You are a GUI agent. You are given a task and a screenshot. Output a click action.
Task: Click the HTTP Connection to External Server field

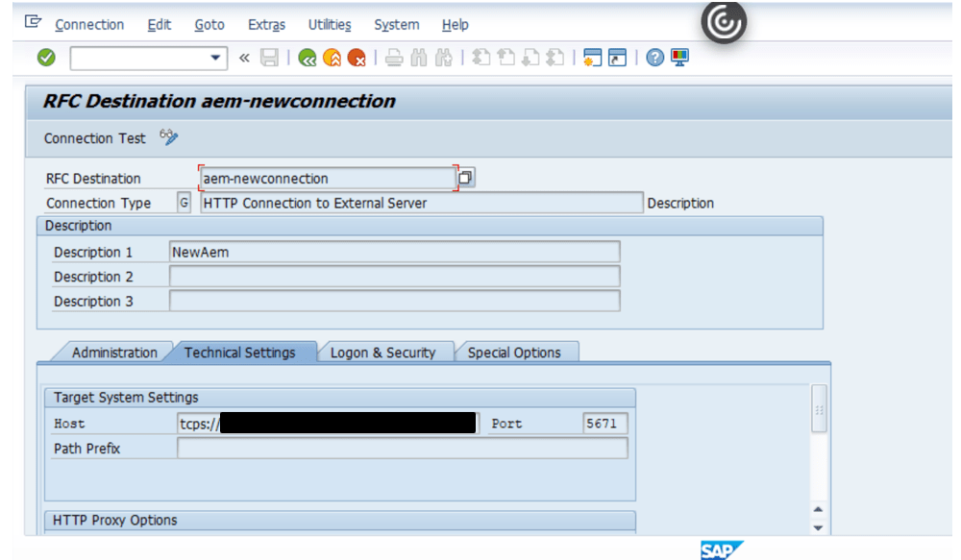coord(421,203)
